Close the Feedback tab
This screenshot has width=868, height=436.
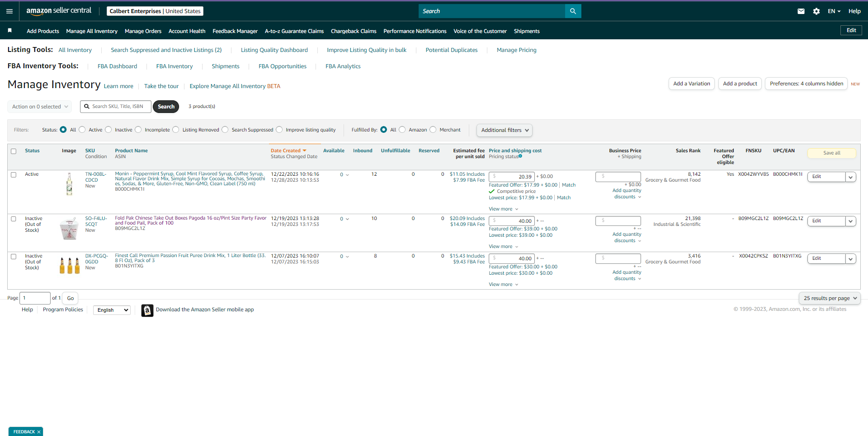click(x=39, y=432)
